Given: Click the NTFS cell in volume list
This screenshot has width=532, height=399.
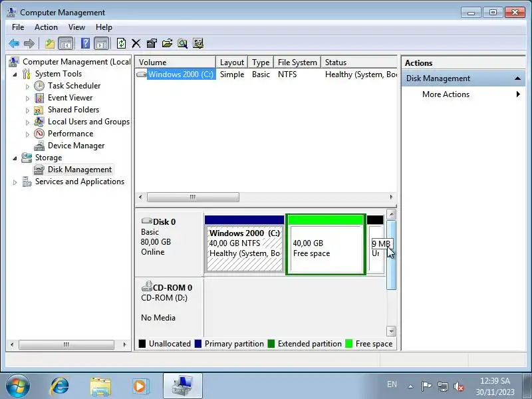Looking at the screenshot, I should (287, 74).
